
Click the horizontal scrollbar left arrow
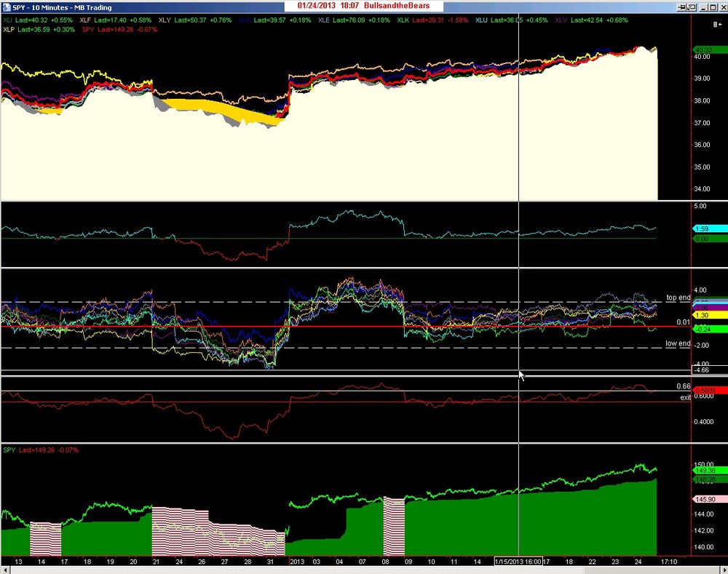(x=4, y=570)
